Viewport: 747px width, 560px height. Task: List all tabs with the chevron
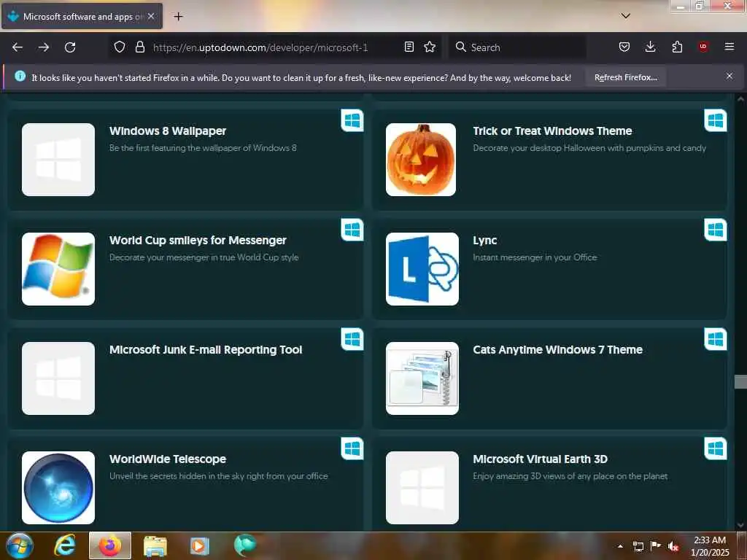625,16
